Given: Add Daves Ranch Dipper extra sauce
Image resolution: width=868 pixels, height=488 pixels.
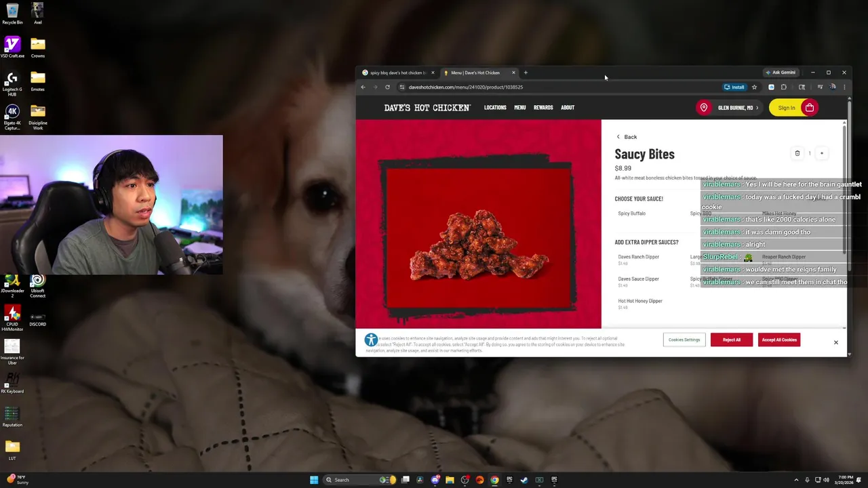Looking at the screenshot, I should pyautogui.click(x=638, y=260).
